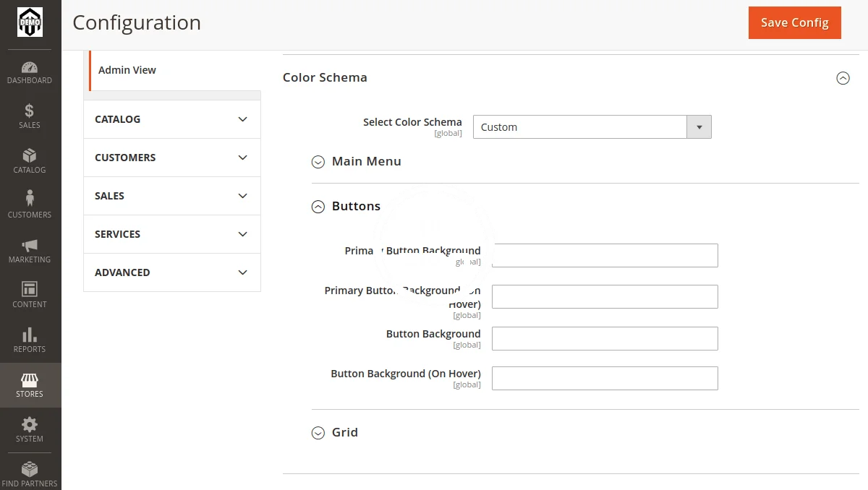The width and height of the screenshot is (868, 490).
Task: Click the Save Config button
Action: click(794, 22)
